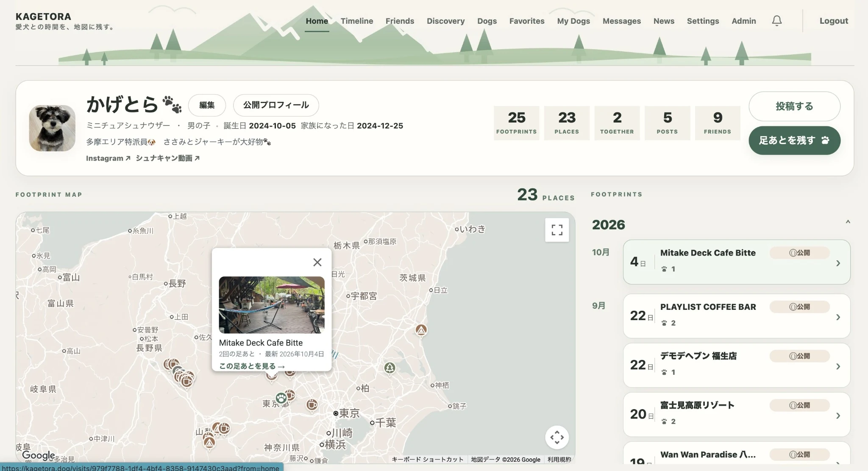Click the Logout button

click(834, 21)
